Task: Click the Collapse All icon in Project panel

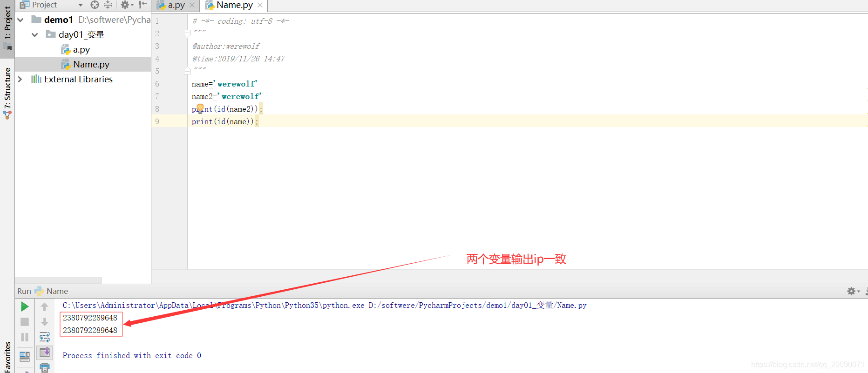Action: point(108,5)
